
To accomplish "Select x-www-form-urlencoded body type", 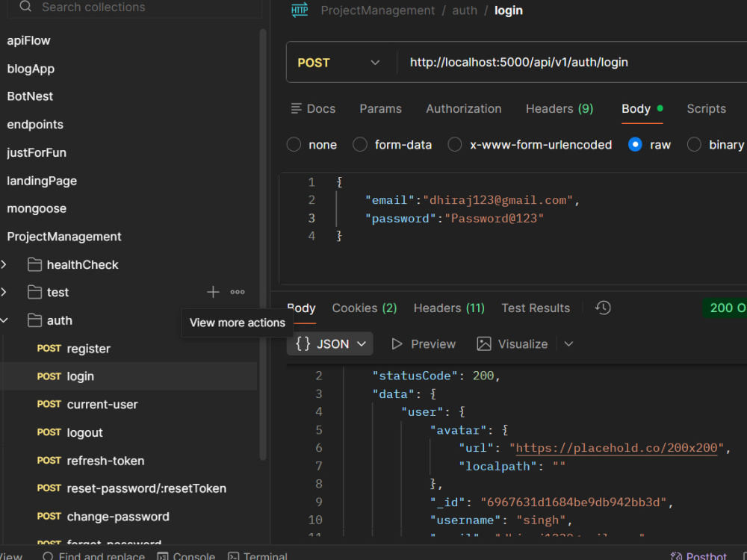I will click(x=454, y=144).
